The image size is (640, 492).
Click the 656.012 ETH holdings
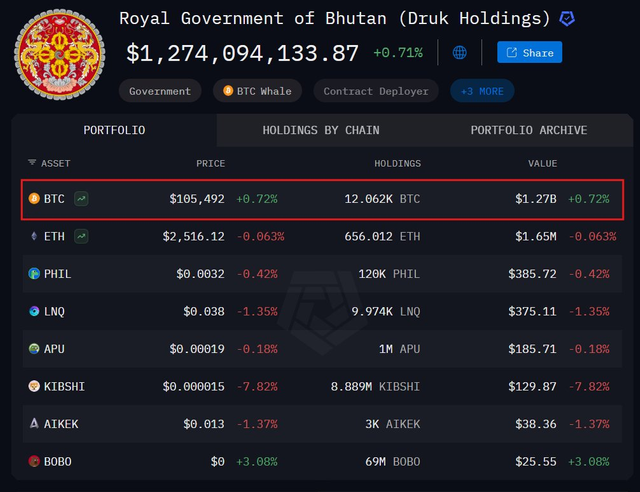point(382,236)
